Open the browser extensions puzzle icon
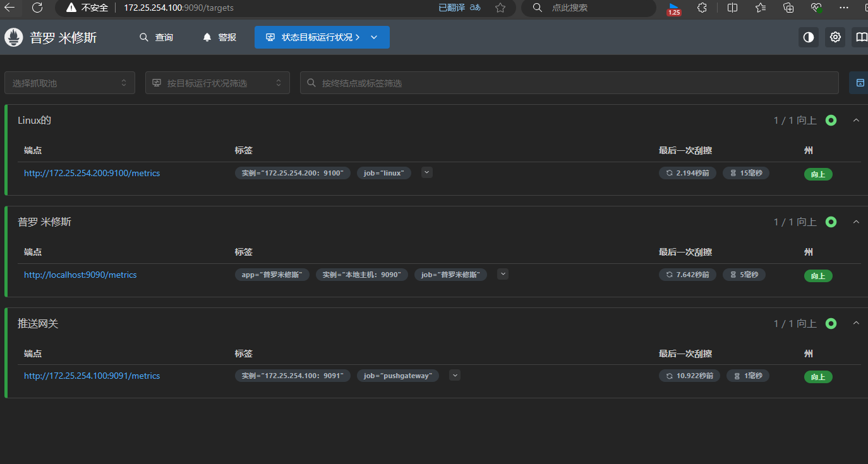 click(x=702, y=8)
